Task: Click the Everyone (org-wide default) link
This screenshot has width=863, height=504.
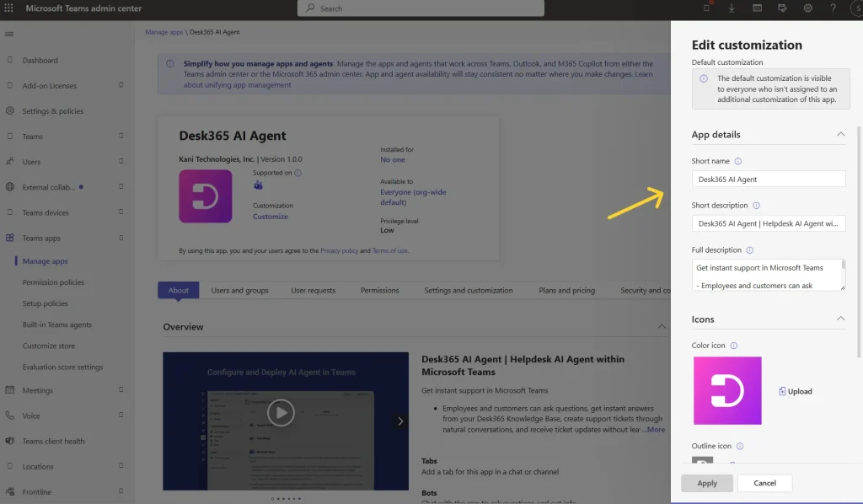Action: pyautogui.click(x=413, y=197)
